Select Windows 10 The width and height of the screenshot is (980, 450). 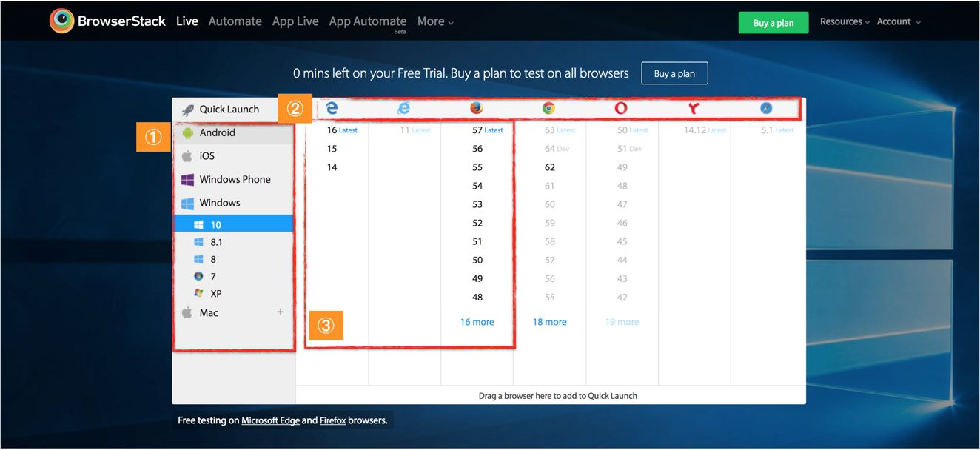pos(233,224)
